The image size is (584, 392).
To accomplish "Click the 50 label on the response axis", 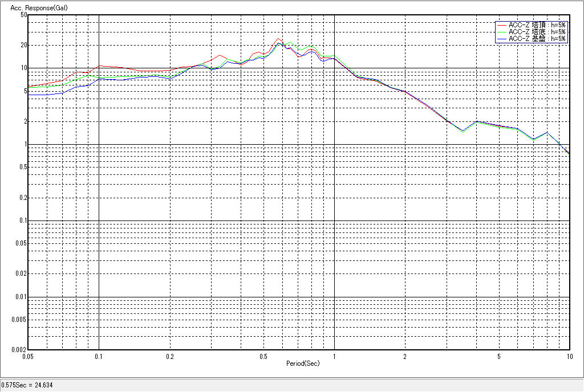I will [x=24, y=15].
